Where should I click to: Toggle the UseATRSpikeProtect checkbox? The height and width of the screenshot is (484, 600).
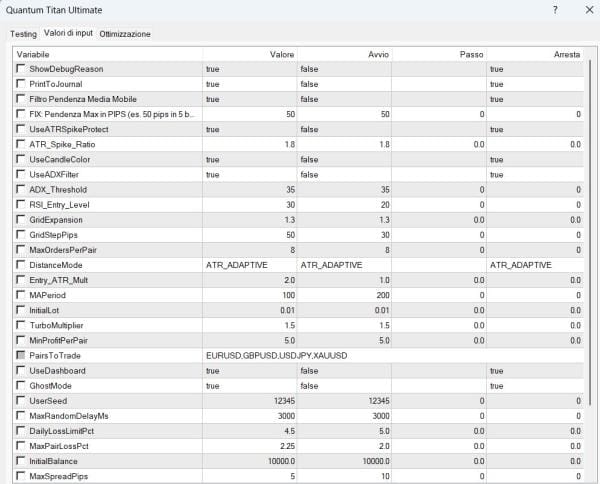[x=21, y=129]
